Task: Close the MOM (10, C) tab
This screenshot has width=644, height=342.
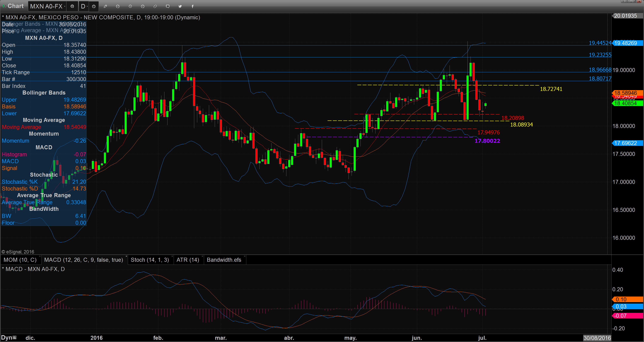Action: pos(40,256)
